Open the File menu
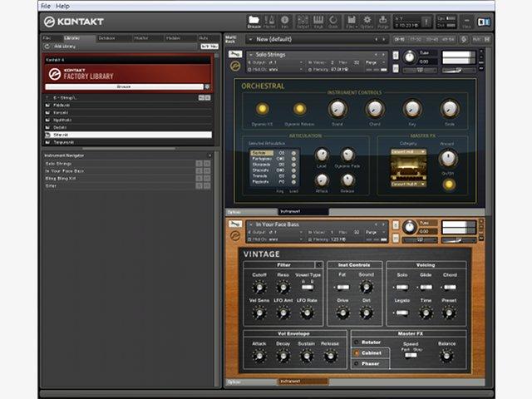 click(x=46, y=6)
